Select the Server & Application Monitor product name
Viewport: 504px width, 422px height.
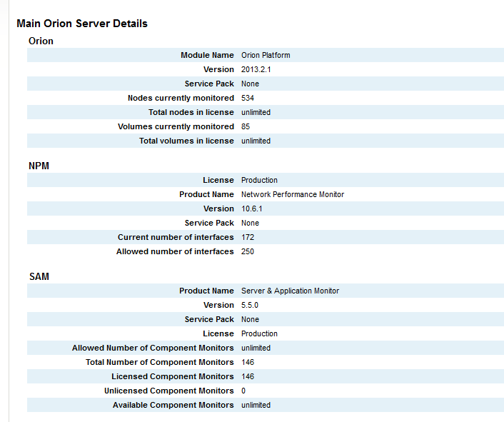click(x=290, y=291)
